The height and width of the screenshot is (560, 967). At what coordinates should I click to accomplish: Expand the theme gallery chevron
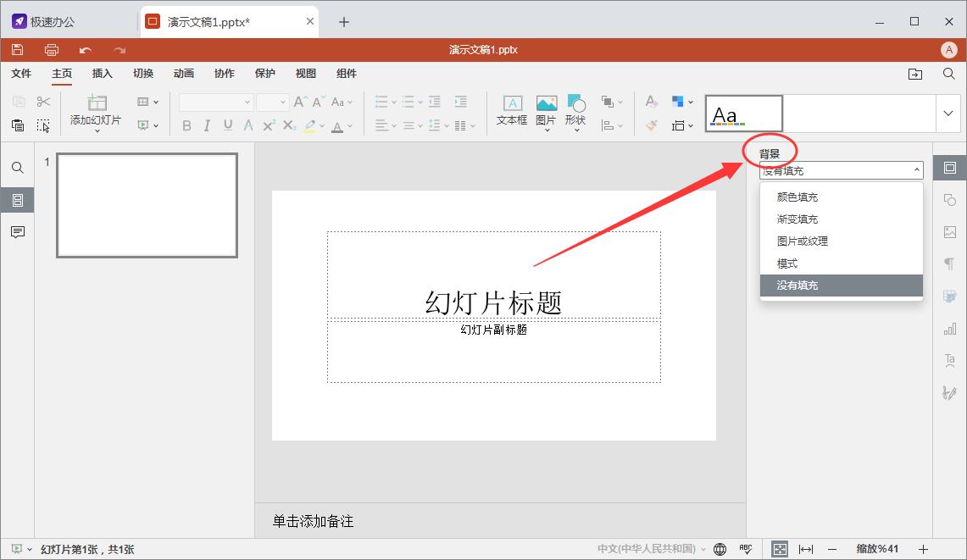(x=948, y=114)
